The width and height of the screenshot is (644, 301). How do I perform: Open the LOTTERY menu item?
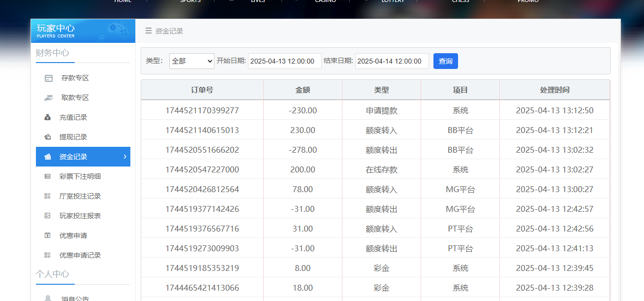[x=393, y=1]
